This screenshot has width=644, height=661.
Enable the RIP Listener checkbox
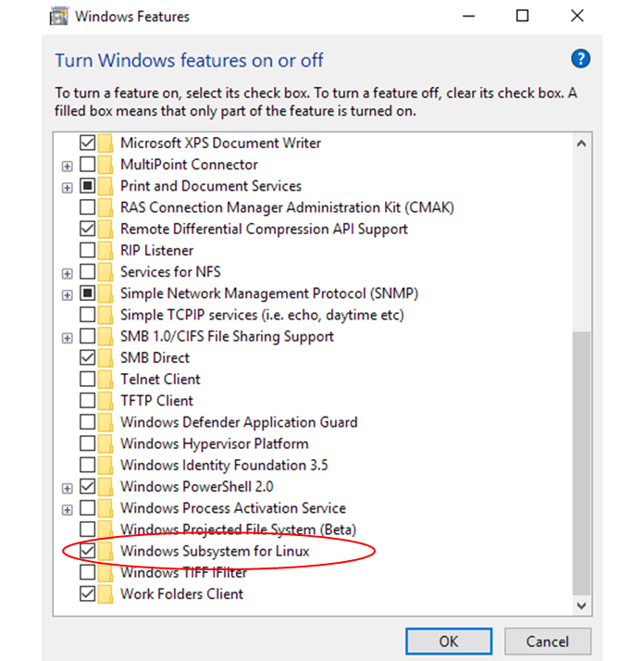coord(87,250)
